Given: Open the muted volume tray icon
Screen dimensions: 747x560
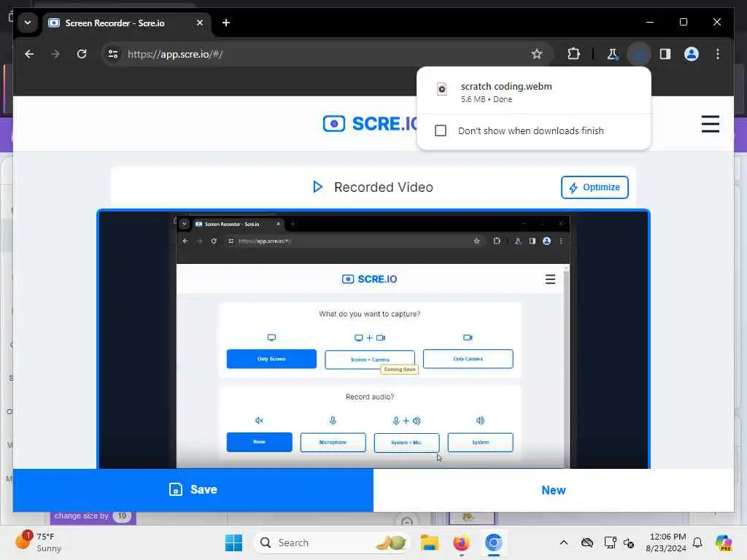Looking at the screenshot, I should pos(629,542).
